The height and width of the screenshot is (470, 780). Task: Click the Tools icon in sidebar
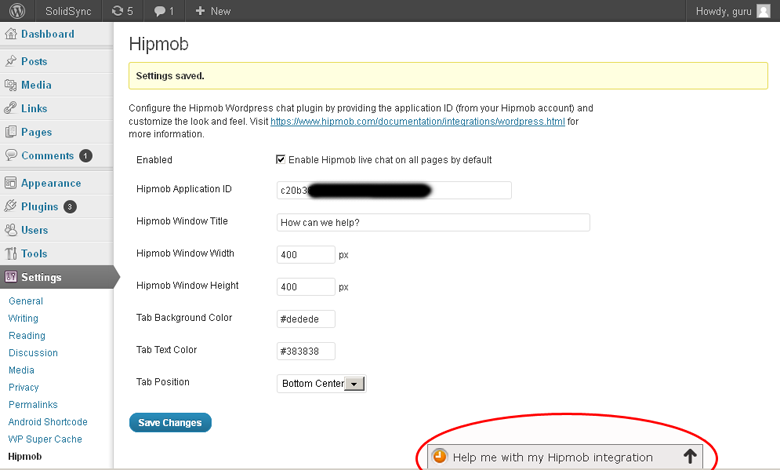[10, 254]
